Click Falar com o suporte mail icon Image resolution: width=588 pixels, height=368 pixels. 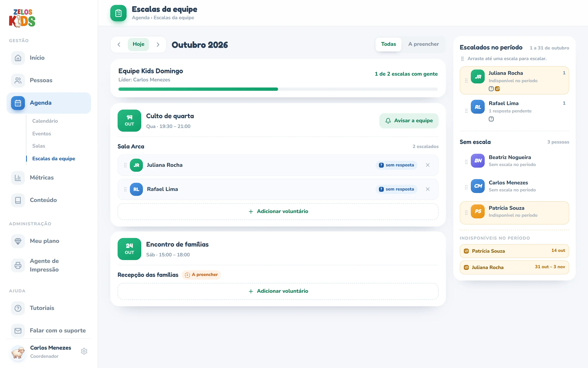coord(18,331)
